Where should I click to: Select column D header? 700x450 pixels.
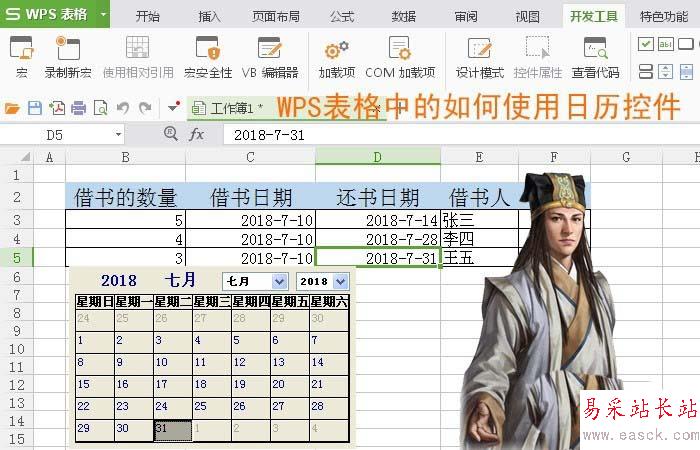378,157
